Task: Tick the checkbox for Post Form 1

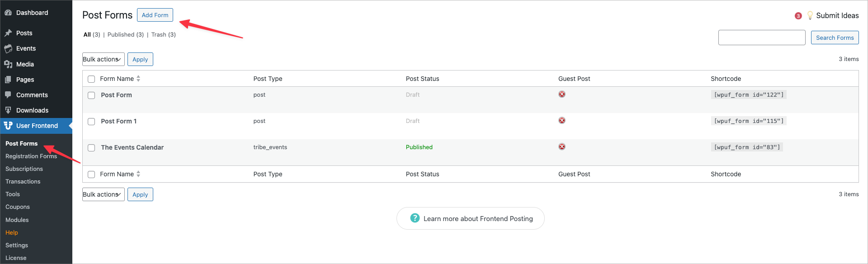Action: coord(91,121)
